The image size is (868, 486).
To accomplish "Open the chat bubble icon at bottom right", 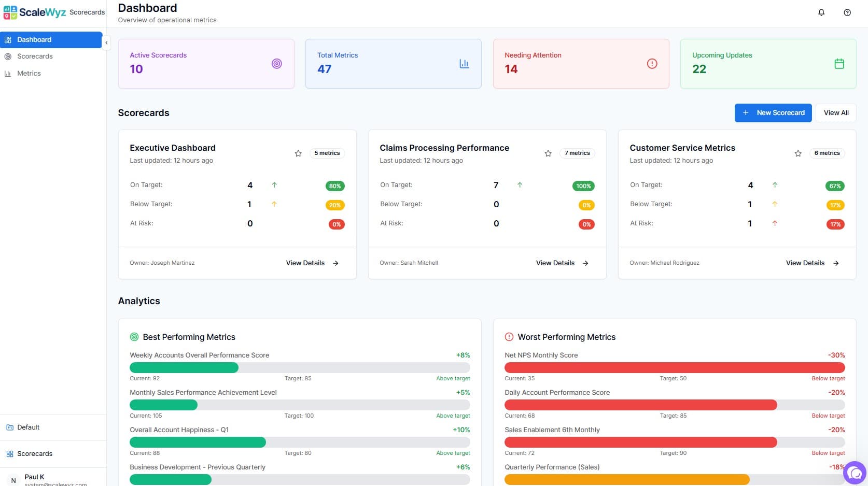I will coord(855,473).
